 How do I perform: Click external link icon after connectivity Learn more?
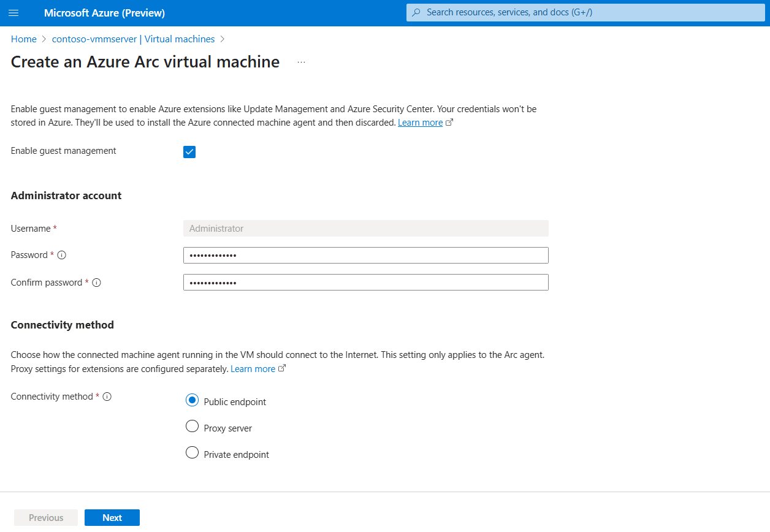point(282,369)
